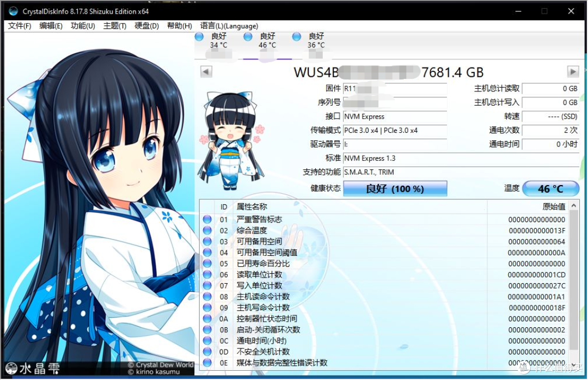Click the 转速 field showing ---- (SSD)
This screenshot has height=380, width=588.
pyautogui.click(x=550, y=117)
